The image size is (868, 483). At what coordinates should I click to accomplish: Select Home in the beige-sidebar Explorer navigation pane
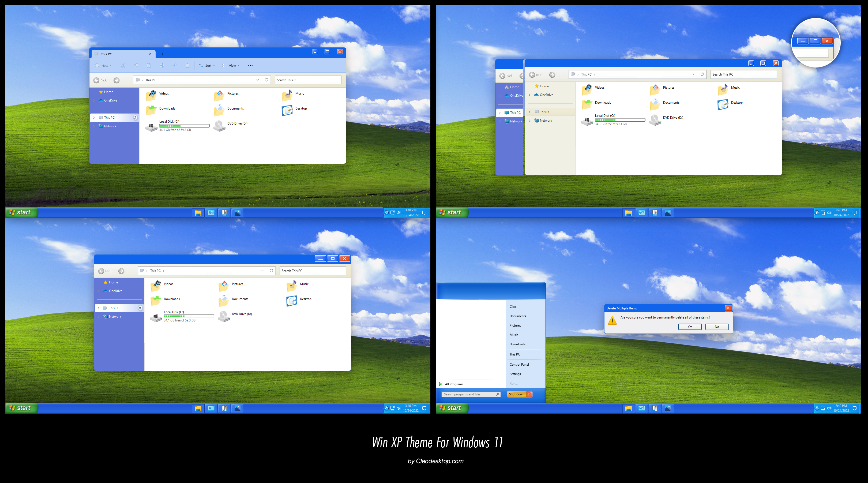(x=542, y=86)
